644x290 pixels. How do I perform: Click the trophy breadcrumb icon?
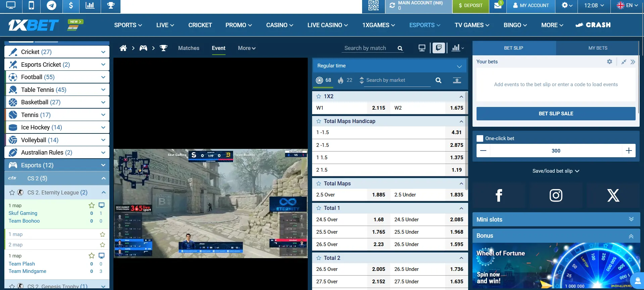[163, 48]
